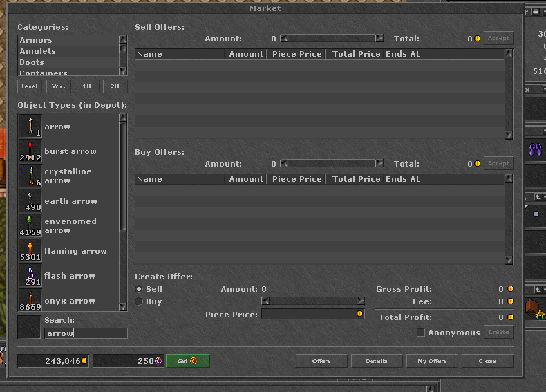The width and height of the screenshot is (546, 392).
Task: Sort Buy Offers by Total Price column
Action: pyautogui.click(x=355, y=179)
